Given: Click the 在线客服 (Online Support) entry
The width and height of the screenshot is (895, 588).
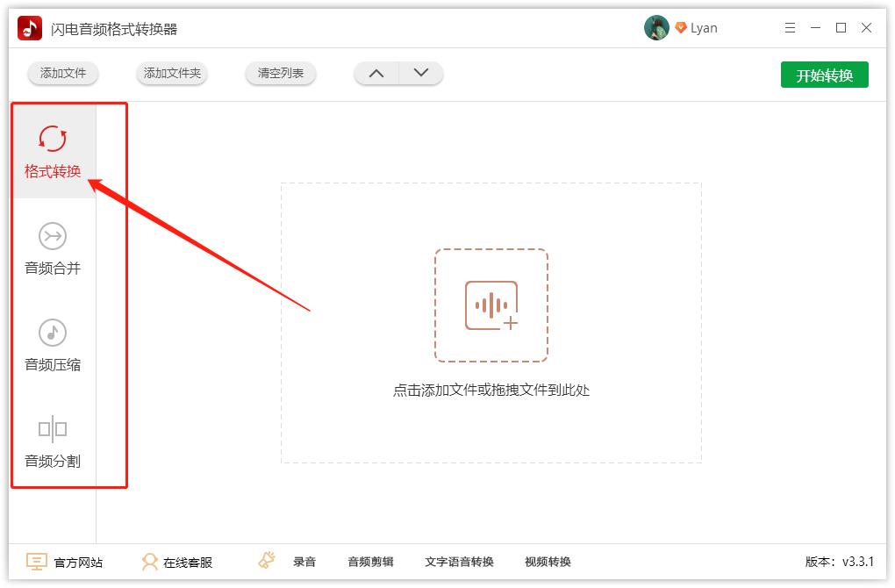Looking at the screenshot, I should 177,561.
